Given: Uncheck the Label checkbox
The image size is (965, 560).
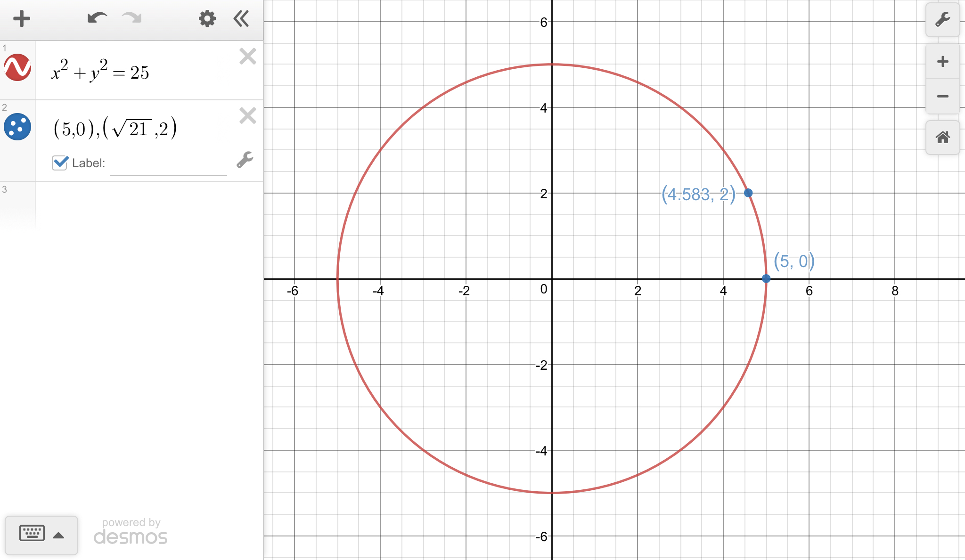Looking at the screenshot, I should [60, 163].
